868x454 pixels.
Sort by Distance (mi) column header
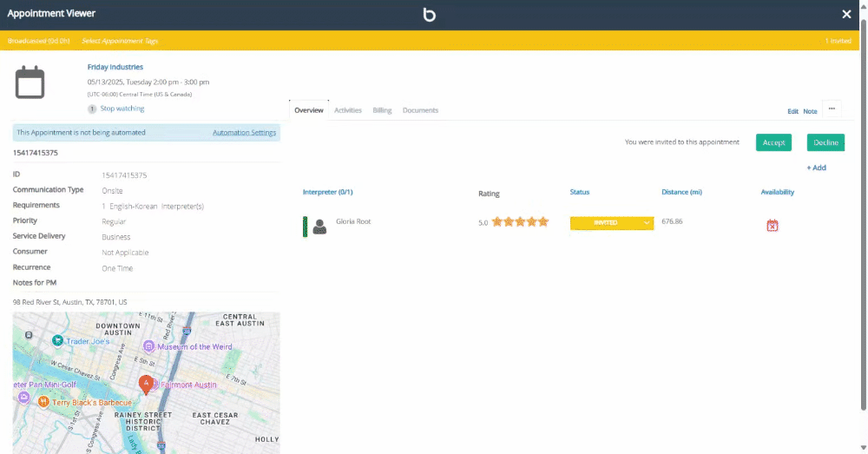click(681, 192)
